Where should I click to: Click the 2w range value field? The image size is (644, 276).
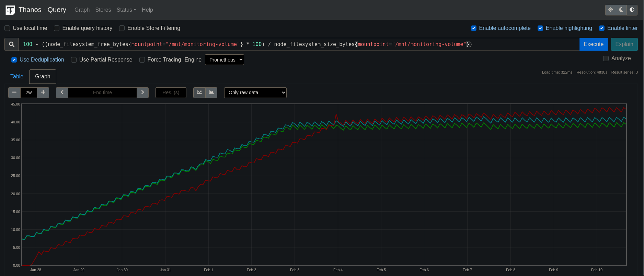pyautogui.click(x=29, y=92)
